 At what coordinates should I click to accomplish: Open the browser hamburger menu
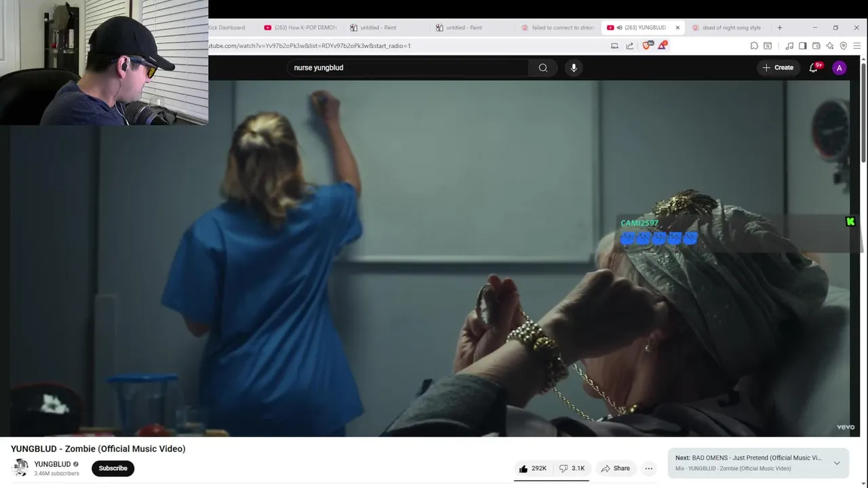point(857,45)
